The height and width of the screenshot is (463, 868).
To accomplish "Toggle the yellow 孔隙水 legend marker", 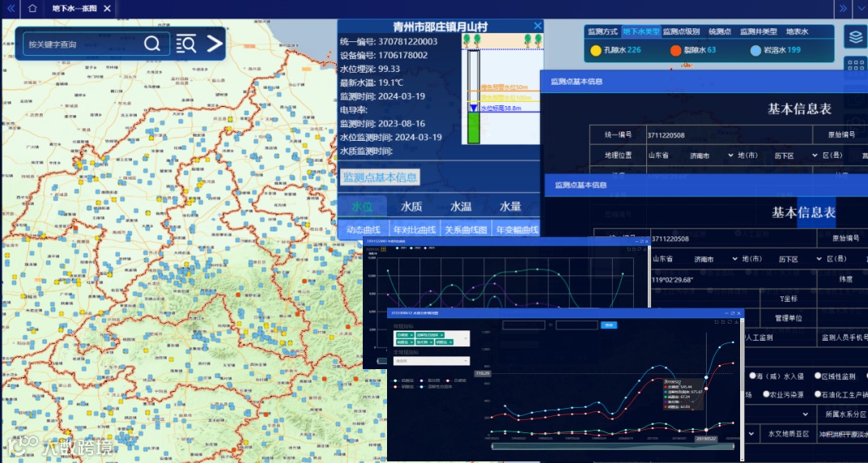I will point(596,50).
